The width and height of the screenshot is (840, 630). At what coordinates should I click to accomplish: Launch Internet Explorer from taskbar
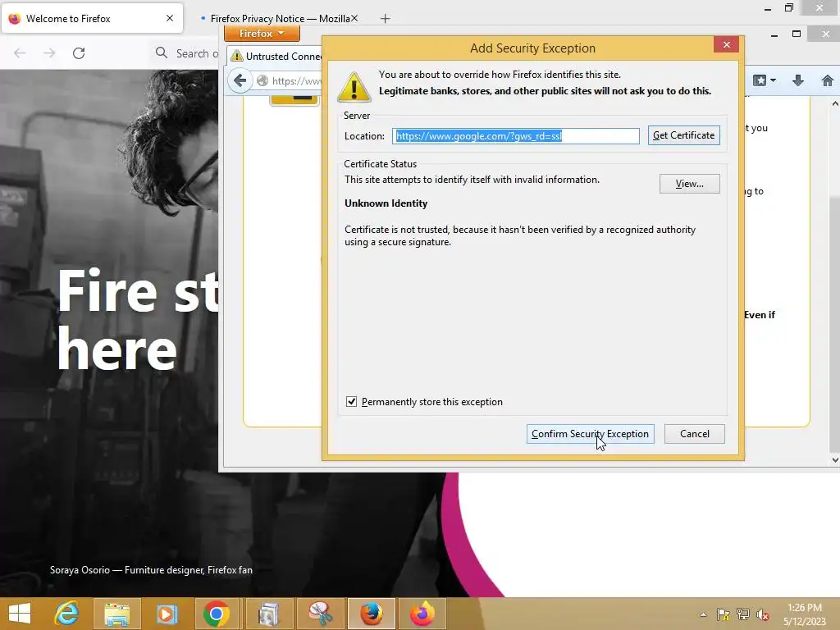(67, 614)
